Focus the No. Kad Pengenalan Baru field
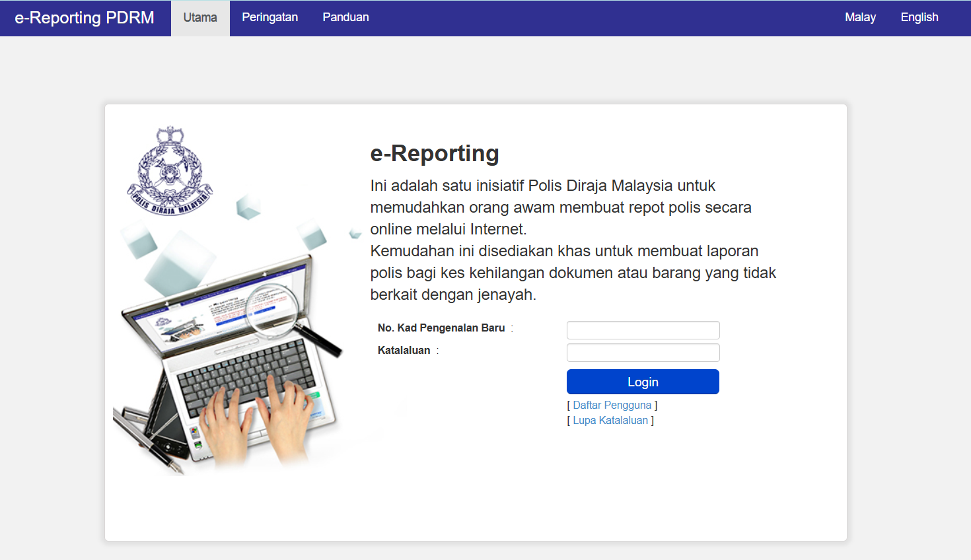This screenshot has height=560, width=971. (x=643, y=330)
